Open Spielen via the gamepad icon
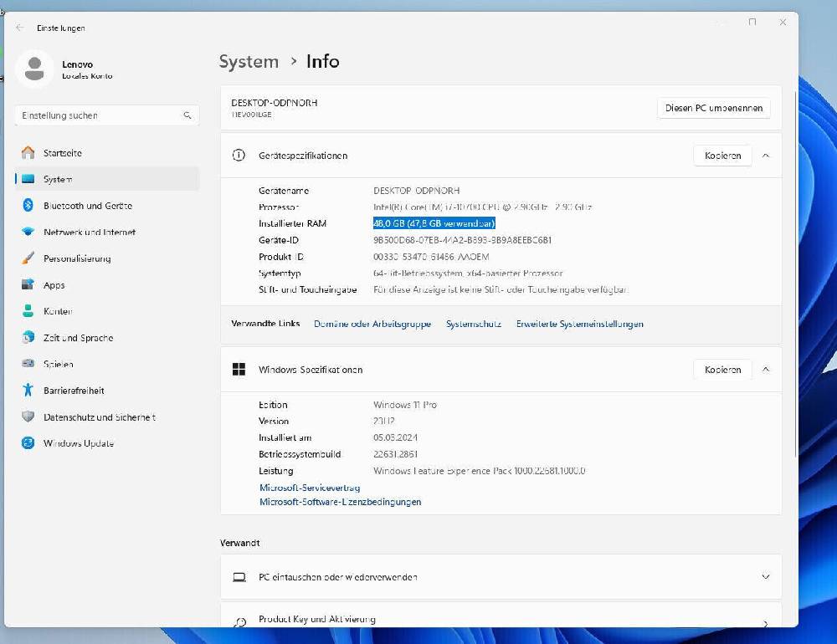This screenshot has width=837, height=644. click(28, 364)
